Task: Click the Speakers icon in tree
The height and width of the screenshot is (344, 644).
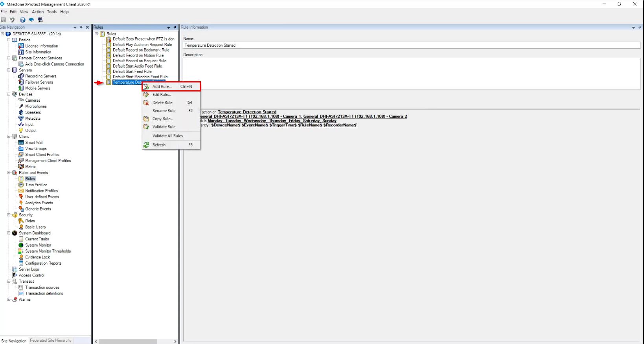Action: pyautogui.click(x=21, y=112)
